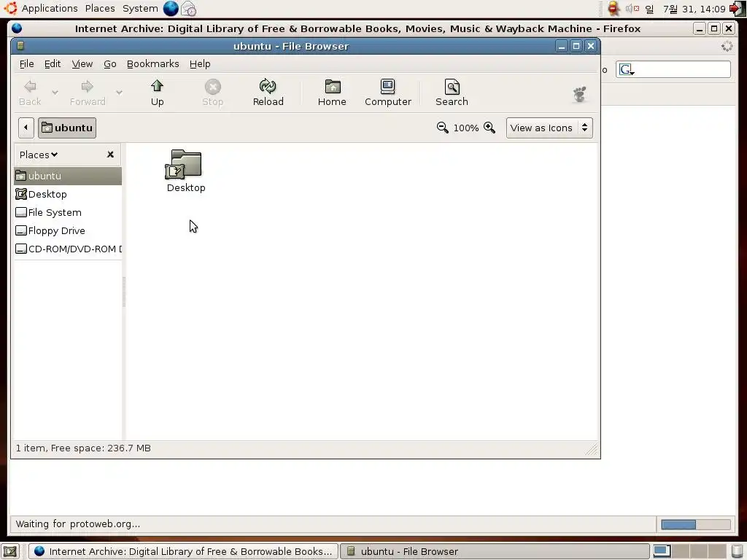Open Computer from the toolbar
Image resolution: width=747 pixels, height=560 pixels.
click(x=388, y=93)
